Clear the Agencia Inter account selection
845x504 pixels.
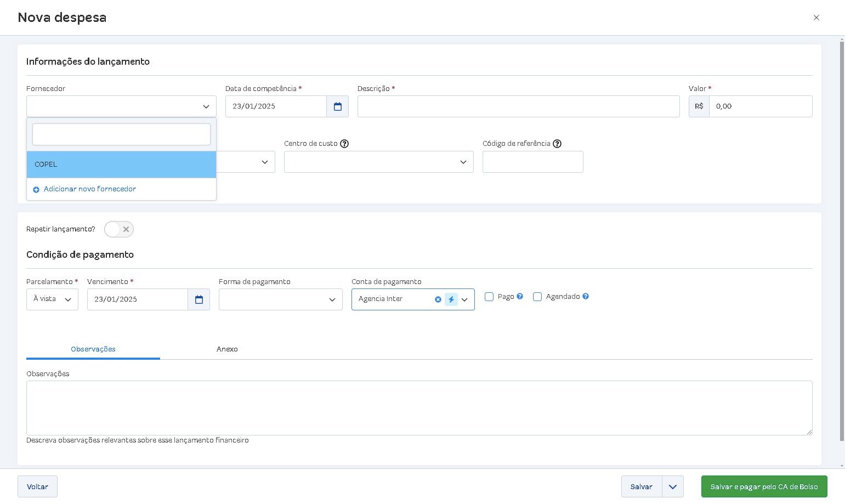point(438,299)
